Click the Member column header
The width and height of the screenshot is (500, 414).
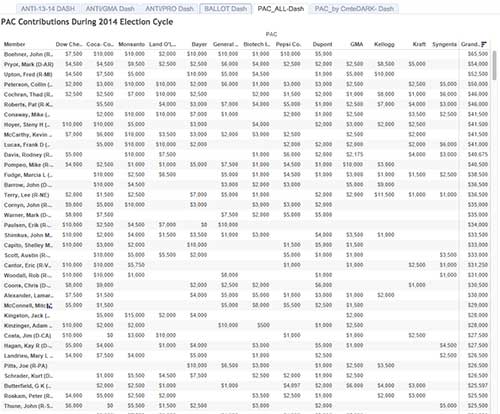tap(14, 44)
